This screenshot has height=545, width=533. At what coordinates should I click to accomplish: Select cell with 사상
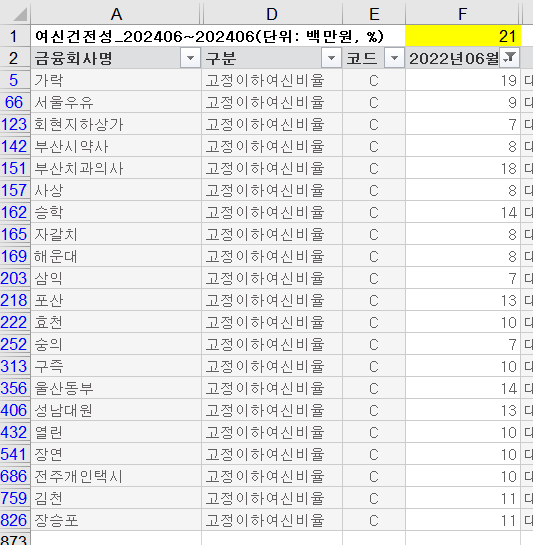(116, 190)
